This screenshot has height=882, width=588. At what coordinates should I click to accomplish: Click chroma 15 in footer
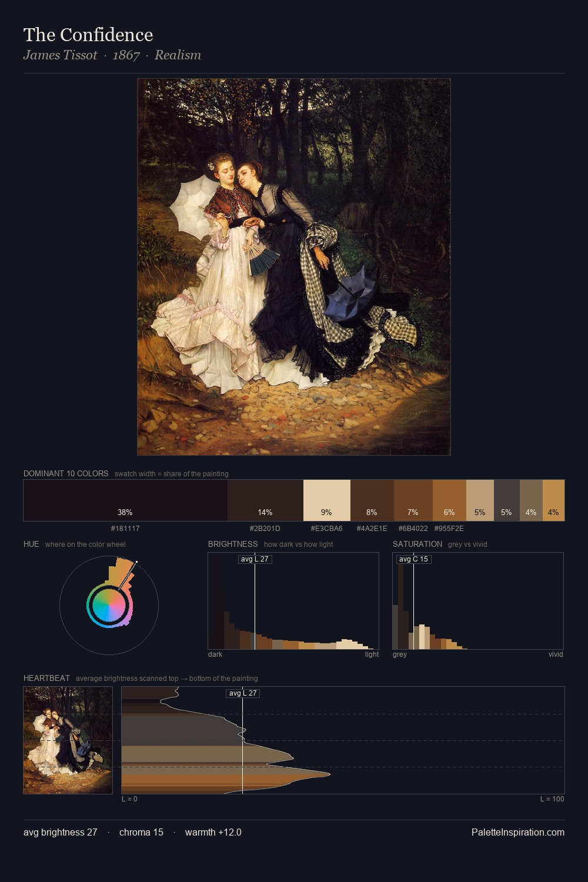point(141,832)
